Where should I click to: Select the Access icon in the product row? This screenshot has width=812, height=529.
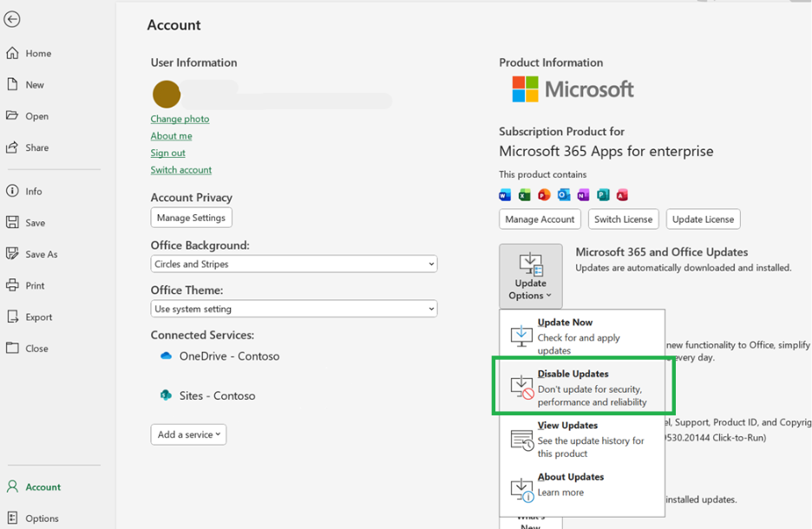point(622,194)
